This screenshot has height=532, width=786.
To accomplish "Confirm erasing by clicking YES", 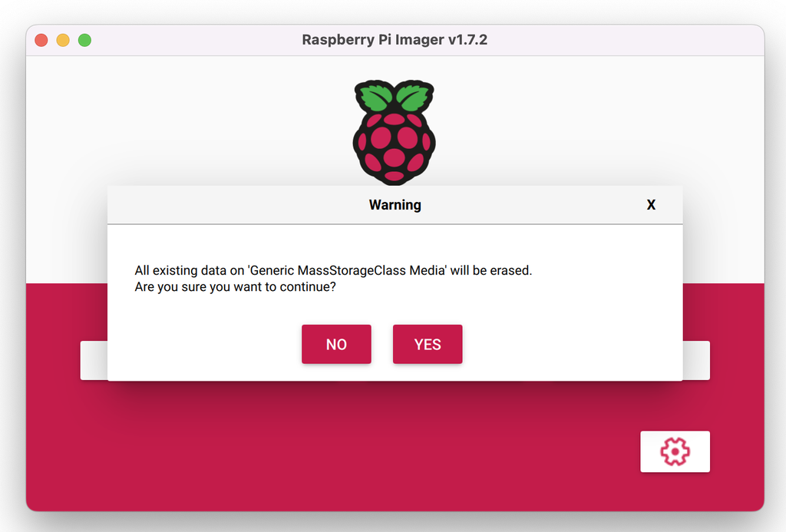I will (x=428, y=344).
